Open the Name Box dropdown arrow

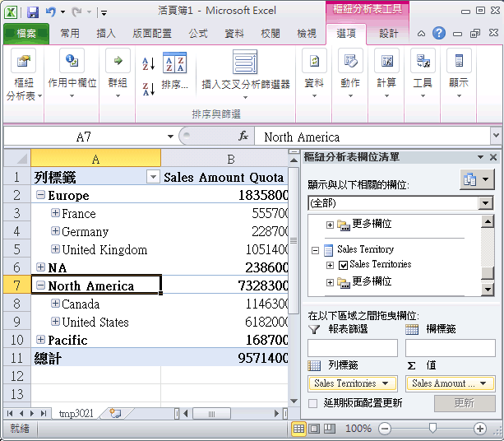coord(170,137)
